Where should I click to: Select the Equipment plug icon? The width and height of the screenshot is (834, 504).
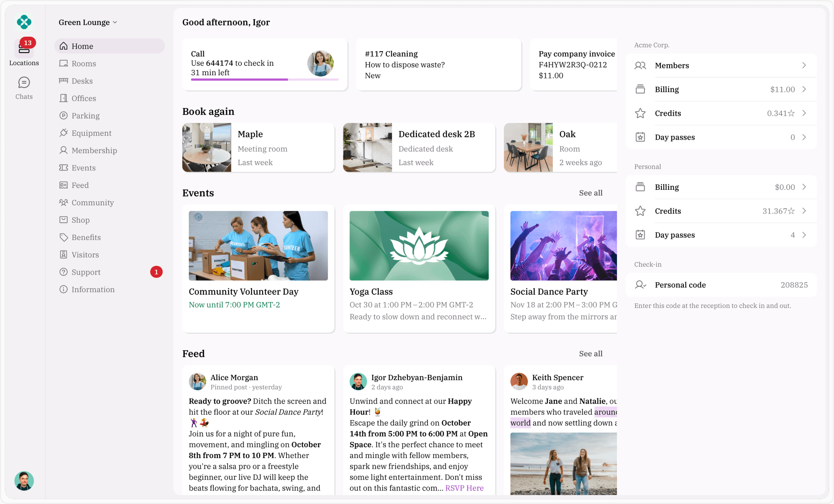[63, 133]
